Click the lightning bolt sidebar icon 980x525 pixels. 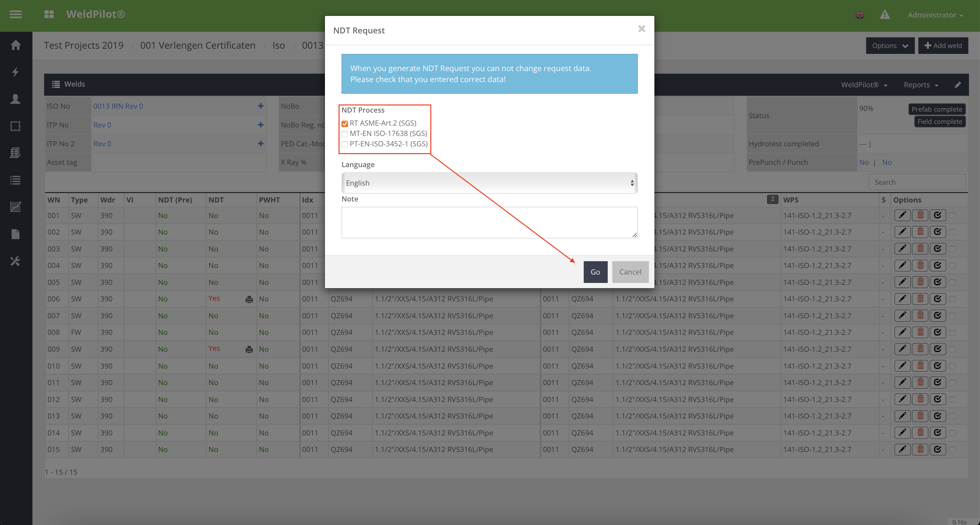16,72
